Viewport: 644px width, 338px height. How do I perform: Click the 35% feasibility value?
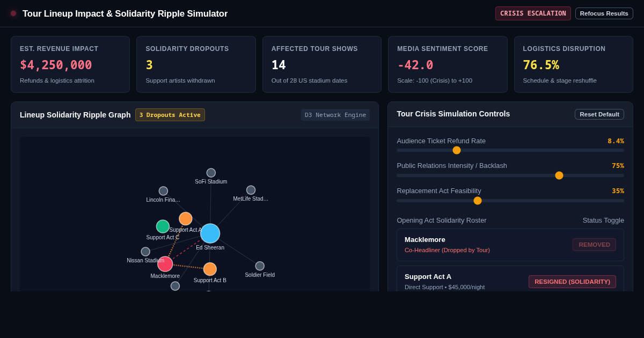tap(618, 191)
